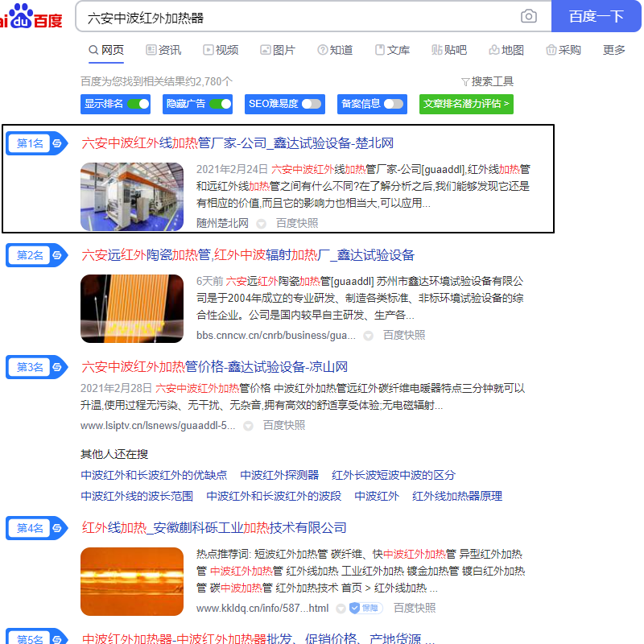Expand dropdown arrow next to 随州楚北网
The width and height of the screenshot is (644, 644).
[x=261, y=224]
